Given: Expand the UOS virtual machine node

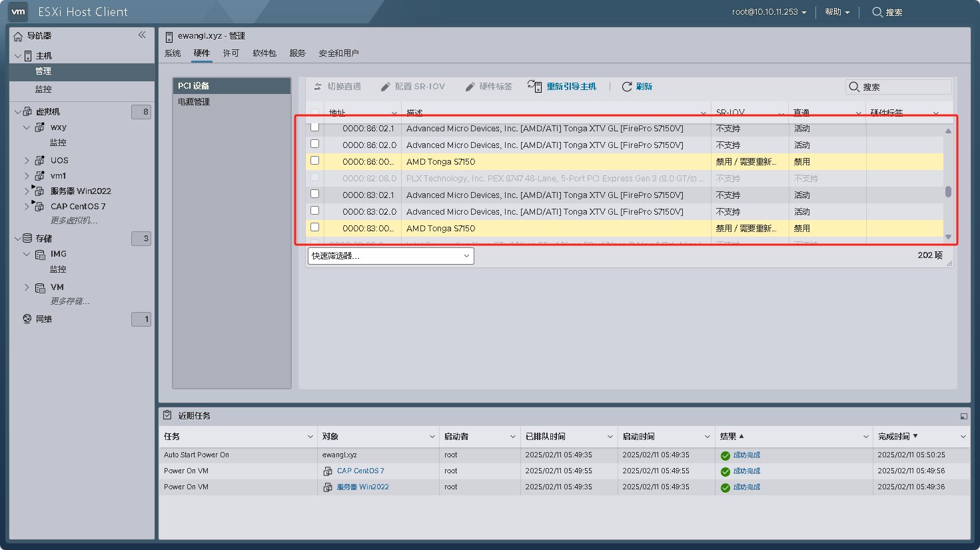Looking at the screenshot, I should pos(27,160).
